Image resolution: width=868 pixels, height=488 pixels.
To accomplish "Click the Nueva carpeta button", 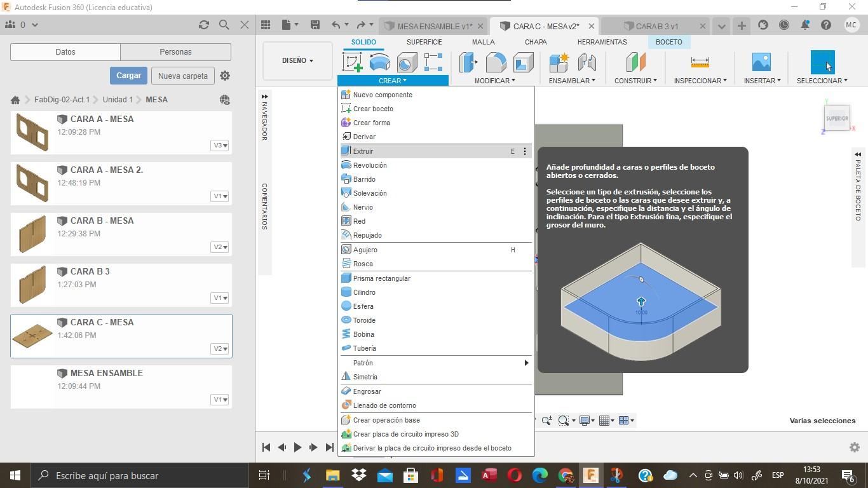I will 183,76.
